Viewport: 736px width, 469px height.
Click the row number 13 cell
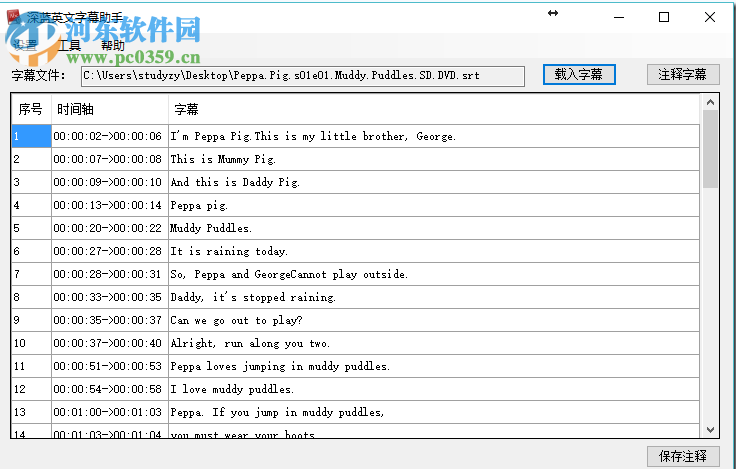(31, 412)
